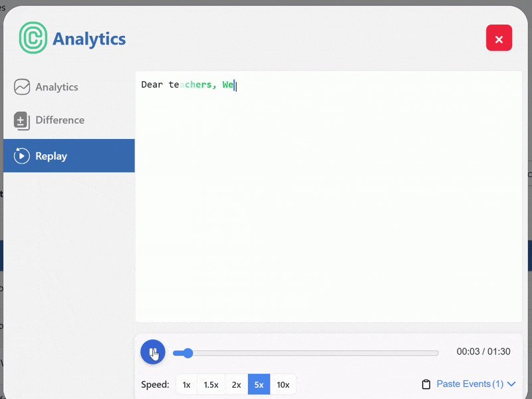Switch to the Difference tab

(x=60, y=120)
